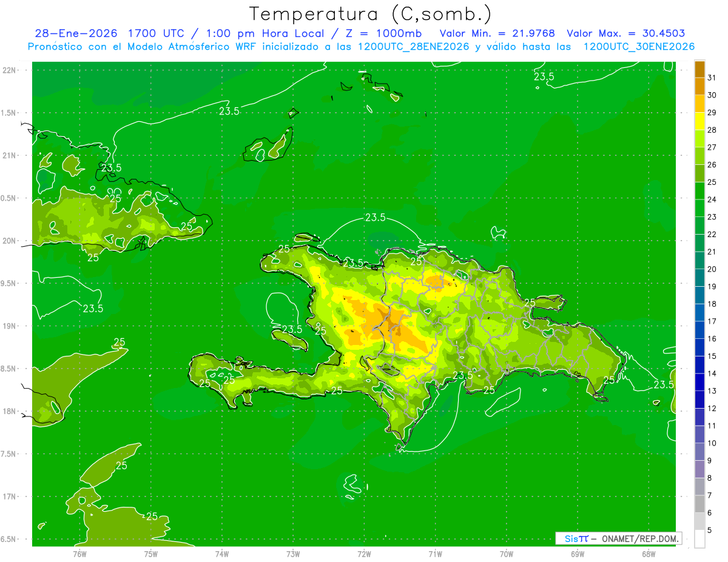728x562 pixels.
Task: Click the "75W" longitude axis label
Action: [150, 554]
